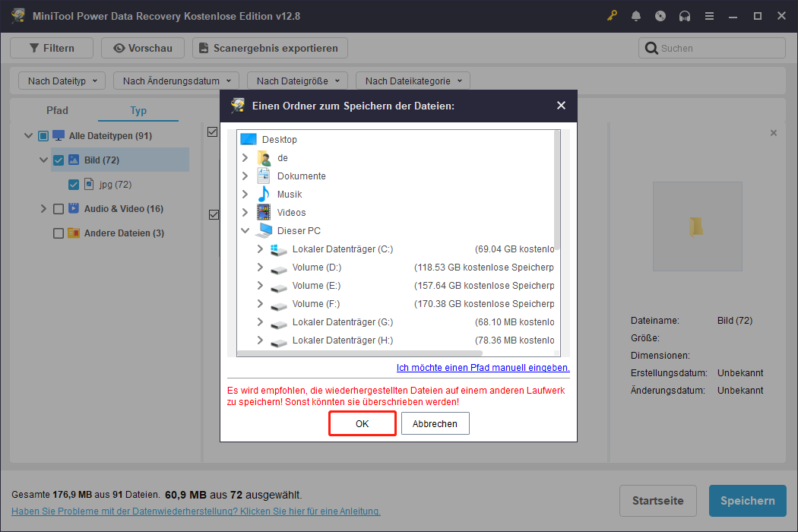Viewport: 798px width, 532px height.
Task: Open the Nach Dateigröße dropdown
Action: (x=297, y=80)
